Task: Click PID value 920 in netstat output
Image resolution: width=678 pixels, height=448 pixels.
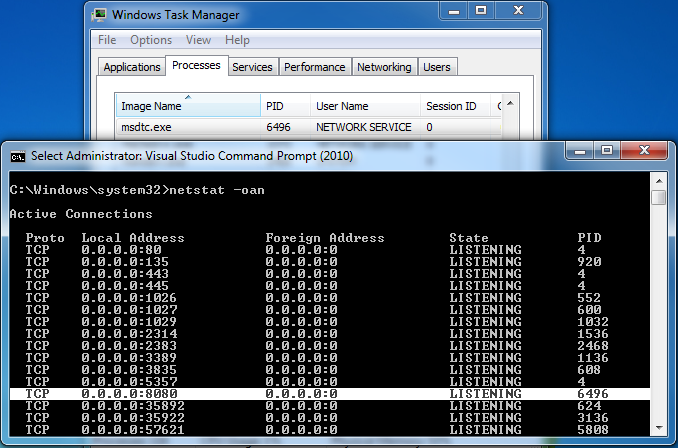Action: pyautogui.click(x=589, y=262)
